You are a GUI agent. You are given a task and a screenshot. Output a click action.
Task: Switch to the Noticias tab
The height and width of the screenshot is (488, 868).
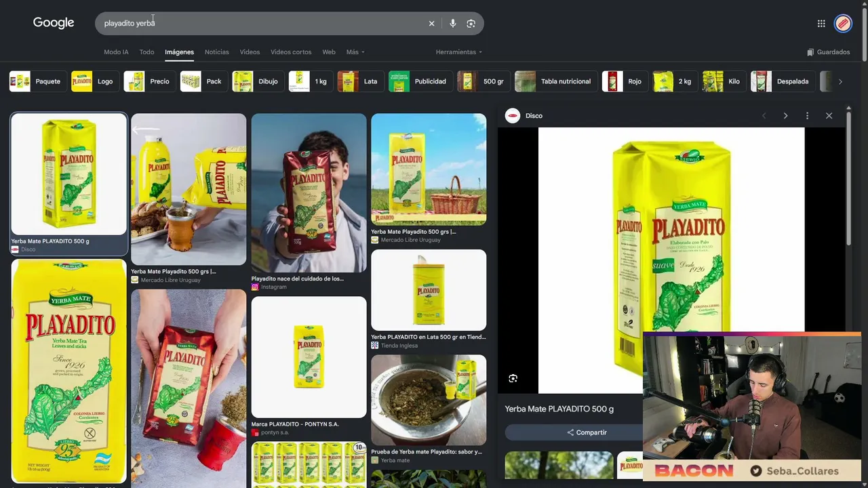click(x=217, y=52)
